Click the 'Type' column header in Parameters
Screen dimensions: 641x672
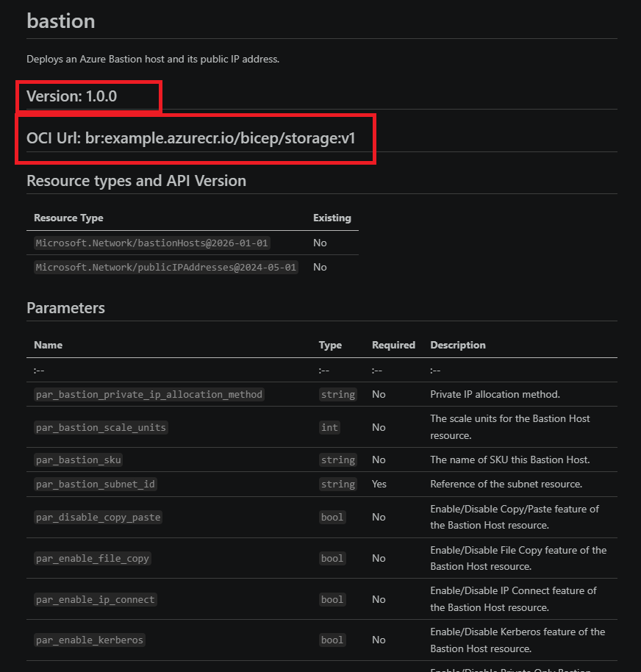tap(330, 345)
